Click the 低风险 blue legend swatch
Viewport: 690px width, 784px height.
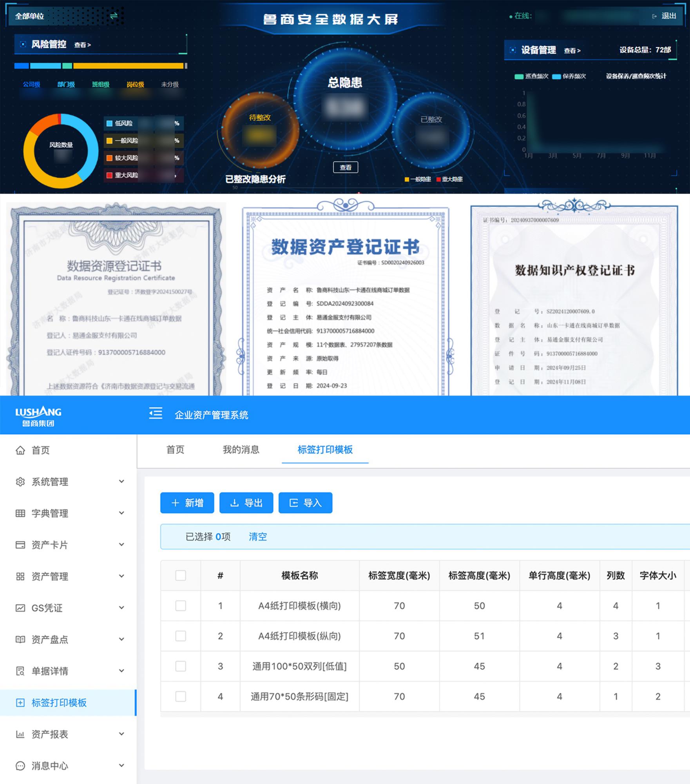[x=110, y=123]
